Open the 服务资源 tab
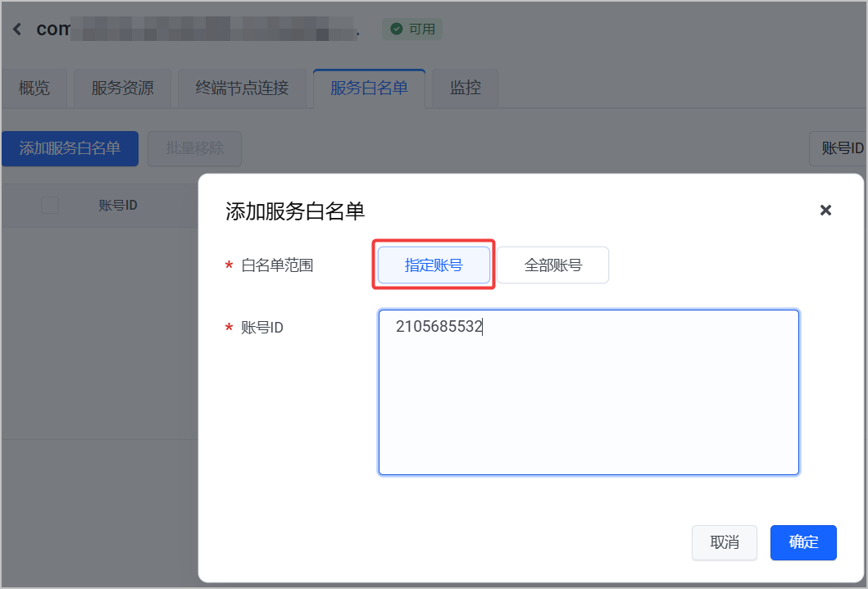 click(122, 88)
